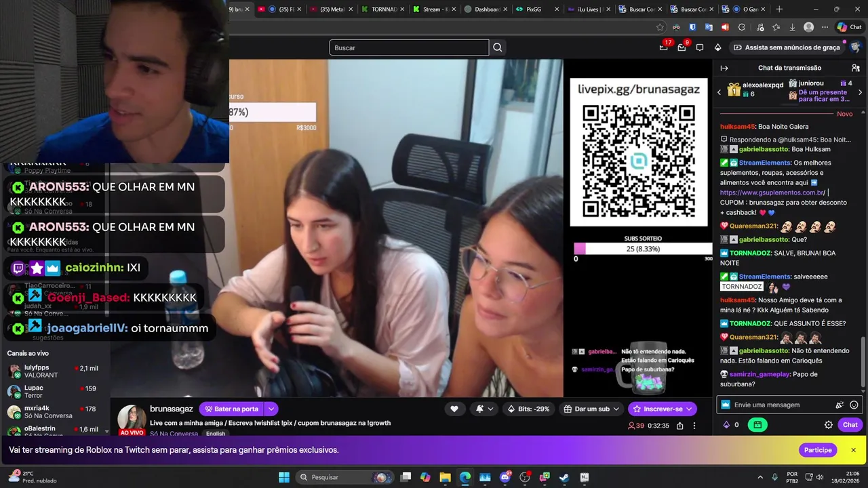Show previous gift leaderboard entry arrow

click(x=719, y=91)
